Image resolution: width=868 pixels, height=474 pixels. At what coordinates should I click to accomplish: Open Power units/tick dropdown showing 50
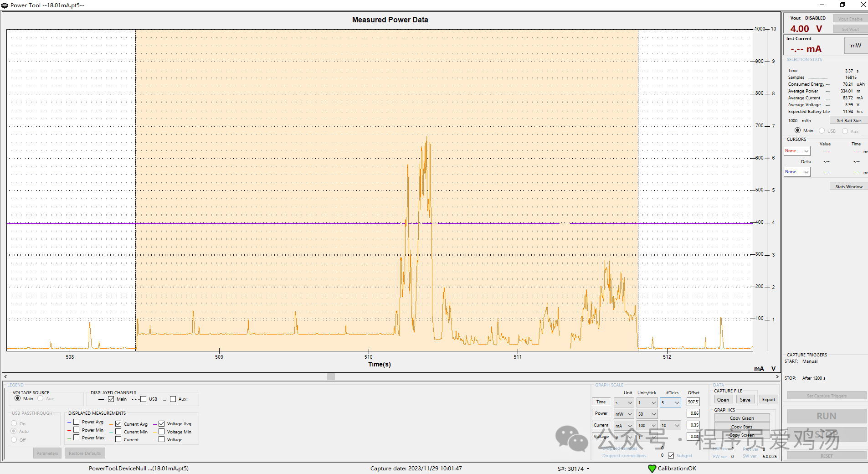coord(647,414)
